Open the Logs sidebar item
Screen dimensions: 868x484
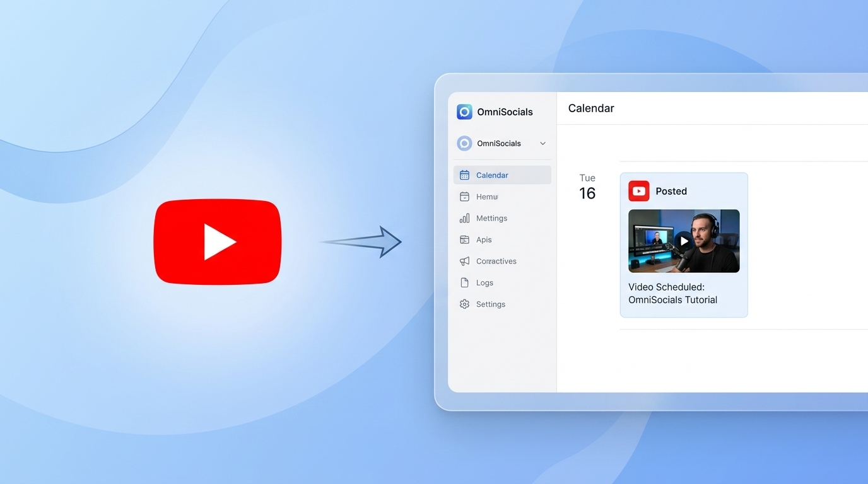click(502, 282)
